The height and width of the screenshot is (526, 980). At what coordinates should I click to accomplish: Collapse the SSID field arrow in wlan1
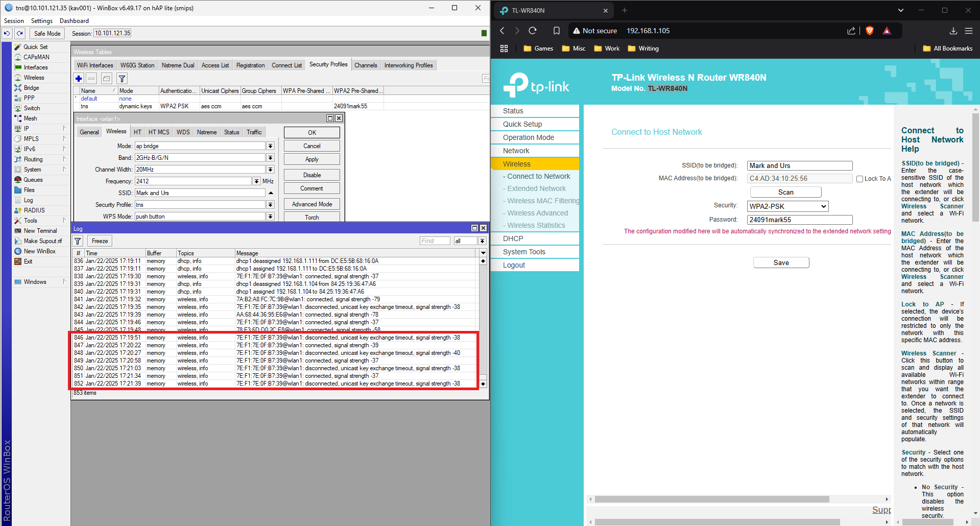click(x=271, y=193)
